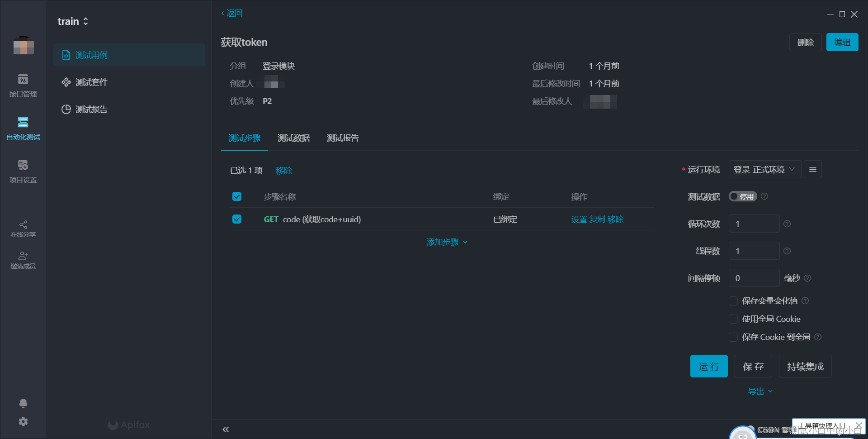The width and height of the screenshot is (868, 439).
Task: Open the notification bell icon
Action: (x=23, y=403)
